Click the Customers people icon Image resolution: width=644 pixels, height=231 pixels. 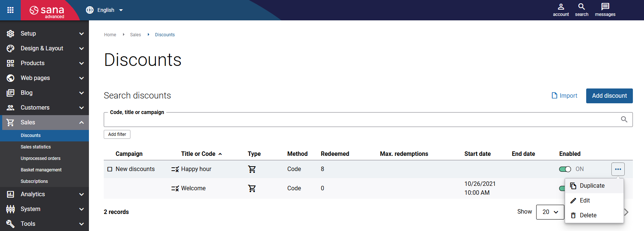tap(10, 108)
